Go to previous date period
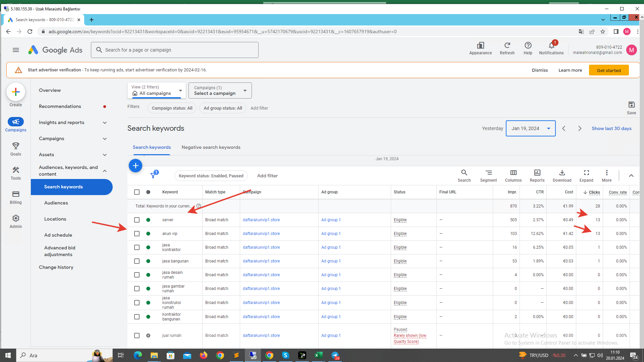This screenshot has height=362, width=644. click(x=564, y=128)
